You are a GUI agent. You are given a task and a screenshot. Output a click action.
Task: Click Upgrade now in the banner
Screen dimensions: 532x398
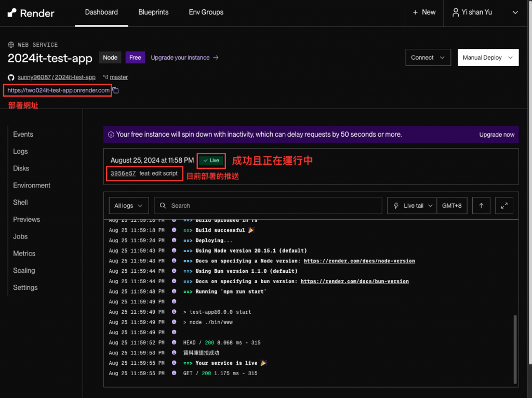(497, 135)
